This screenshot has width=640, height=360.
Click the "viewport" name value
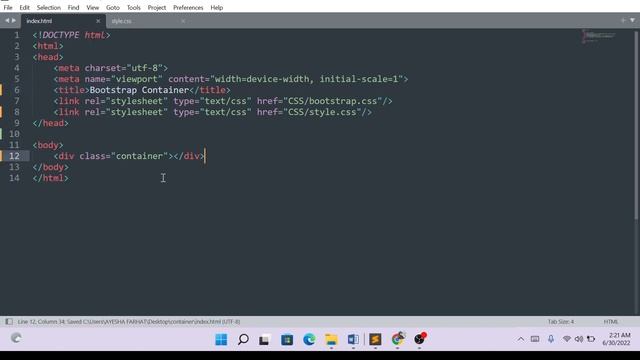coord(137,79)
